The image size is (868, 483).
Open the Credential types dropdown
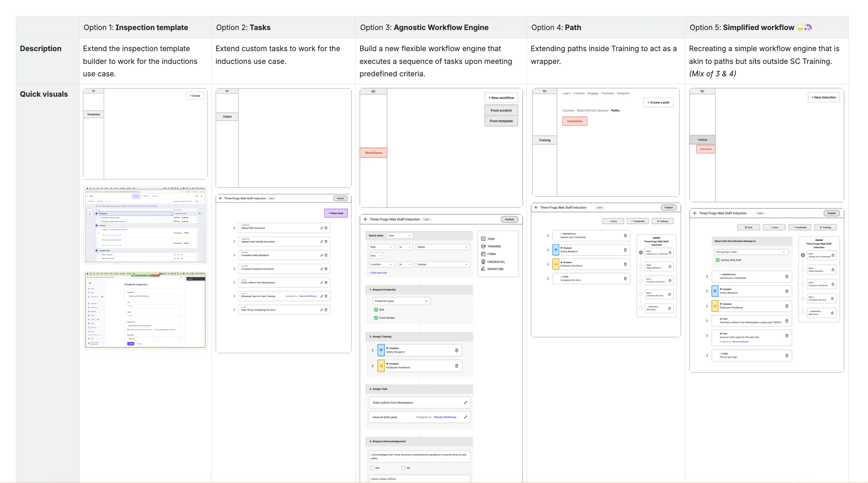click(x=401, y=301)
